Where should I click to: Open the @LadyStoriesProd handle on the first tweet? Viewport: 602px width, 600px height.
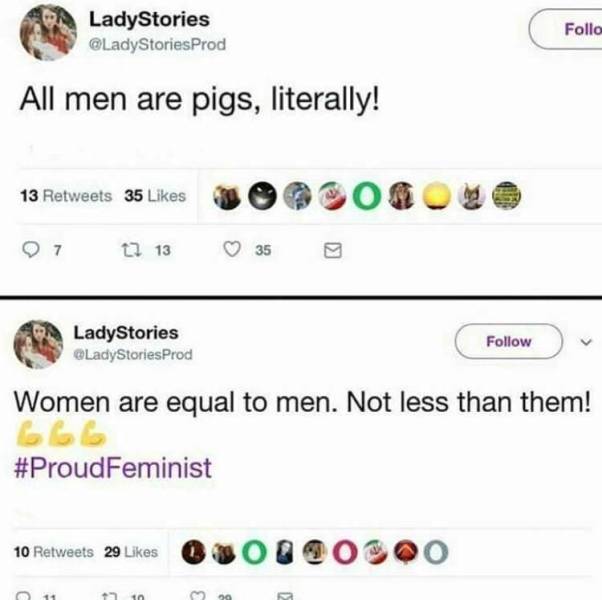pos(156,44)
